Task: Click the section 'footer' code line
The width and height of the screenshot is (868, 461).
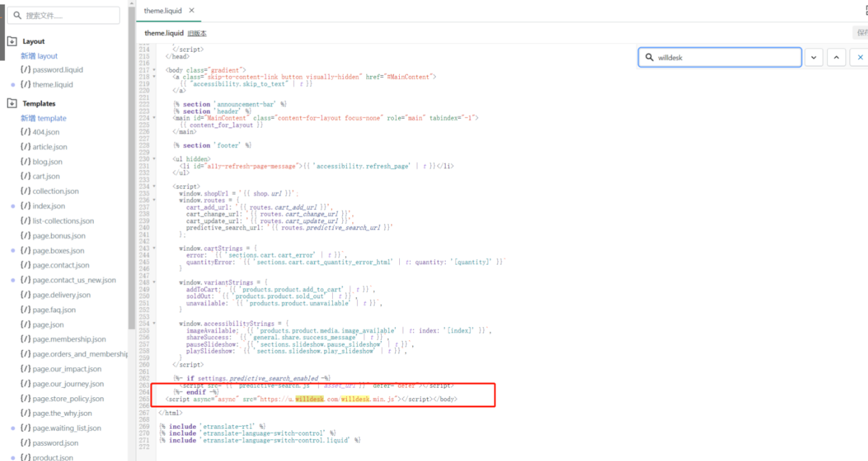Action: [x=212, y=146]
